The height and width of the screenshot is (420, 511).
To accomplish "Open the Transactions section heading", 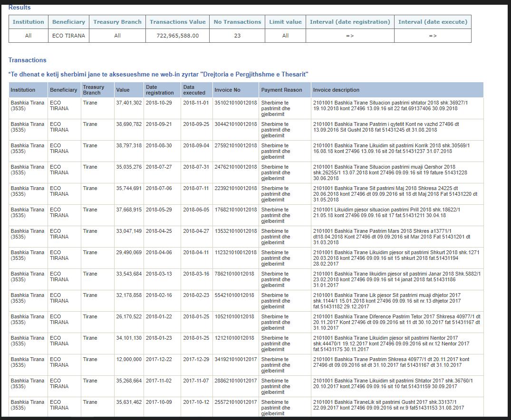I will pyautogui.click(x=27, y=60).
